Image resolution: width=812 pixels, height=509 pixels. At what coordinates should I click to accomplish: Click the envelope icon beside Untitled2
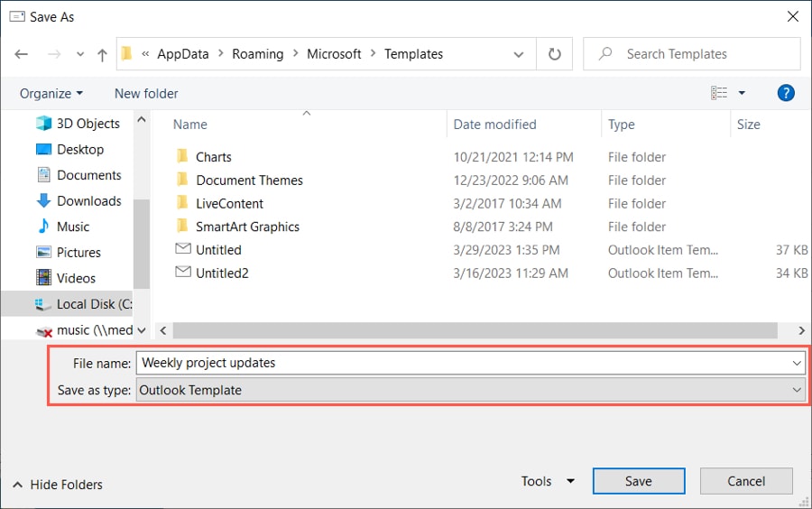[x=183, y=272]
